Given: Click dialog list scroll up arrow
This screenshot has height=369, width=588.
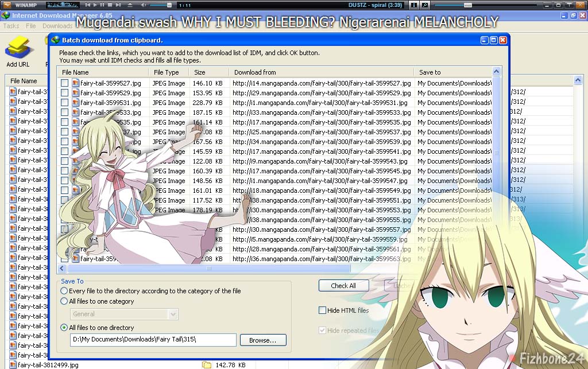Looking at the screenshot, I should tap(497, 72).
